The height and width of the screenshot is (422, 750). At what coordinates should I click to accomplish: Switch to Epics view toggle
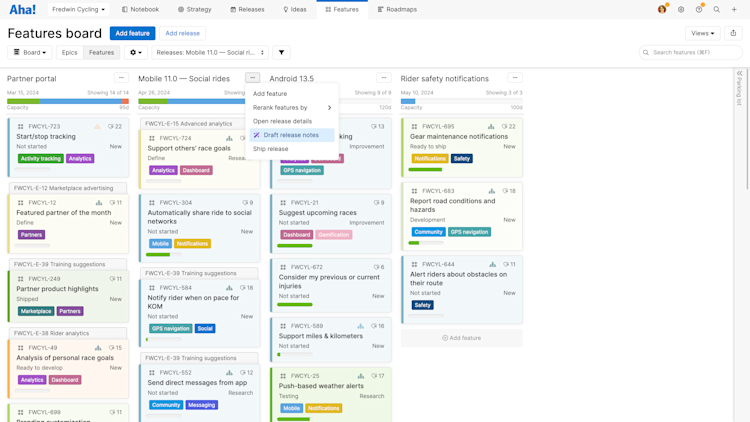(69, 53)
